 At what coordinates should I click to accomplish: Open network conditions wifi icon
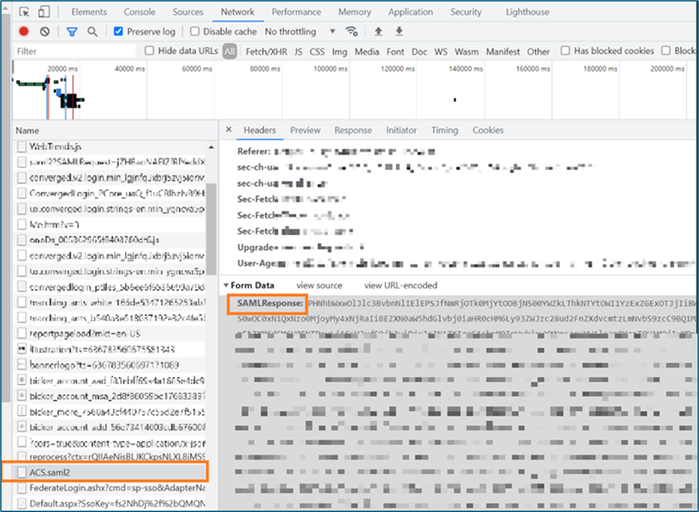[352, 31]
